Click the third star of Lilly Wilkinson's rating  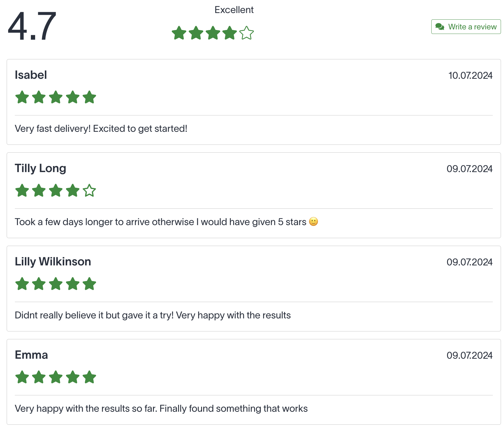pyautogui.click(x=56, y=284)
